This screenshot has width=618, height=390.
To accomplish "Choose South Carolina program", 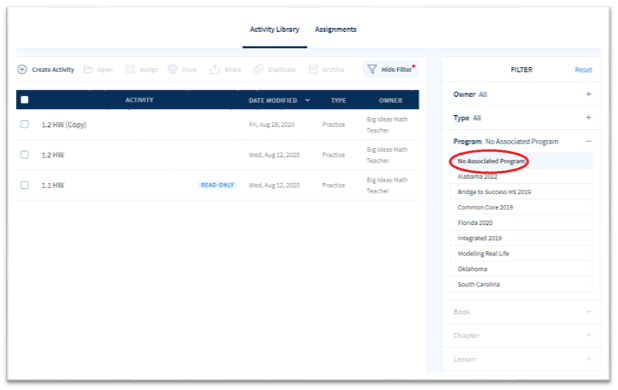I will (521, 284).
